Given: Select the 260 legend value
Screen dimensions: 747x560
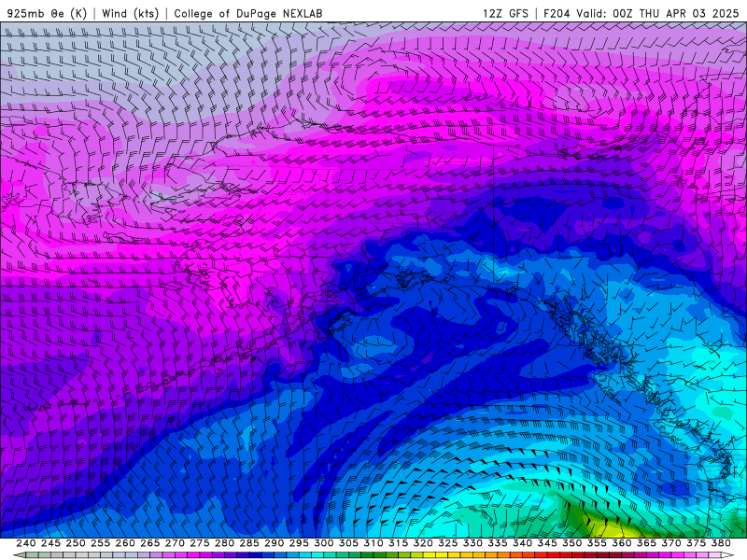Looking at the screenshot, I should pyautogui.click(x=125, y=543).
